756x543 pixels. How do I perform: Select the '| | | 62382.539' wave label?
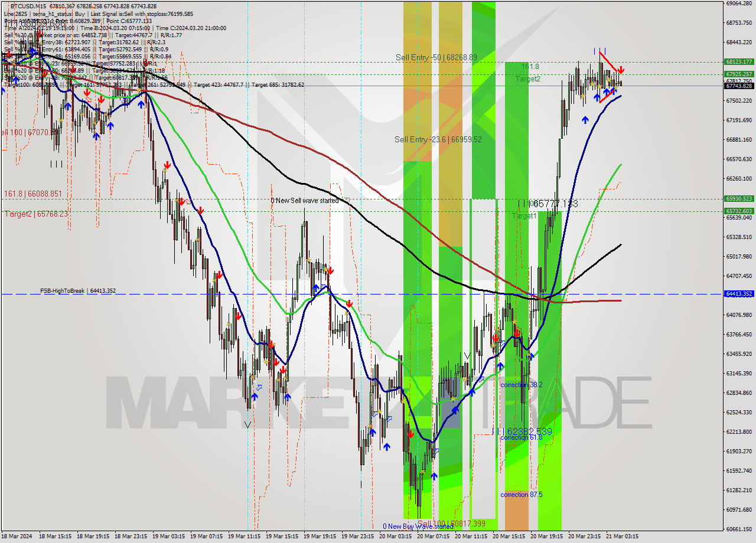(x=522, y=431)
